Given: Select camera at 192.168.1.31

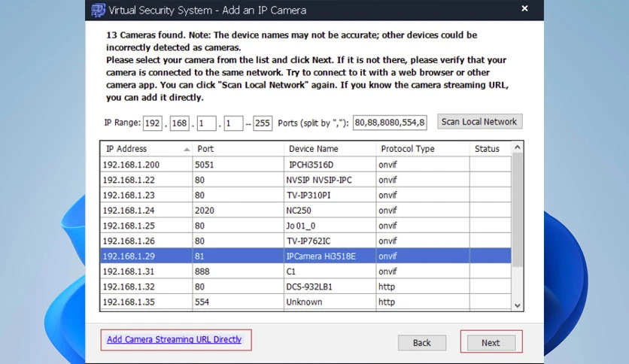Looking at the screenshot, I should click(x=305, y=271).
